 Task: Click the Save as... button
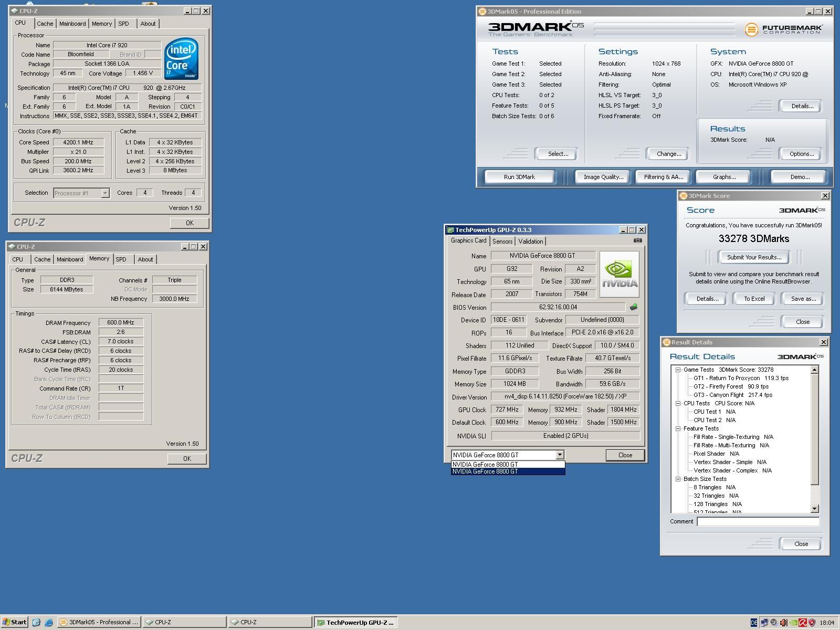click(x=803, y=299)
